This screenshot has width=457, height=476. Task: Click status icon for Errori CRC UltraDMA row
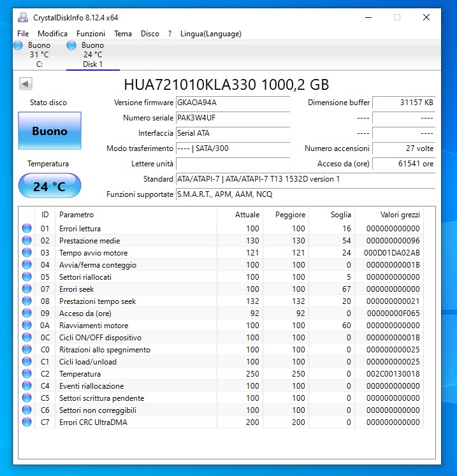pos(27,422)
